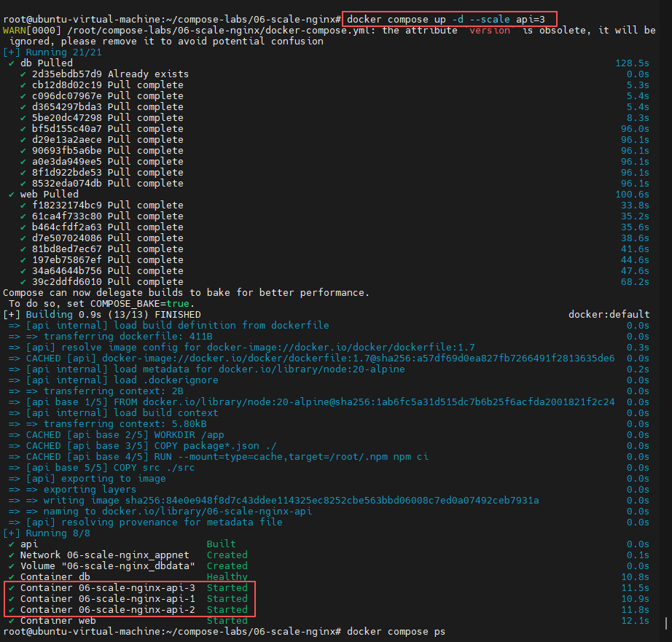Click layer 'f18232174bc9 Pull complete'
672x642 pixels.
108,205
